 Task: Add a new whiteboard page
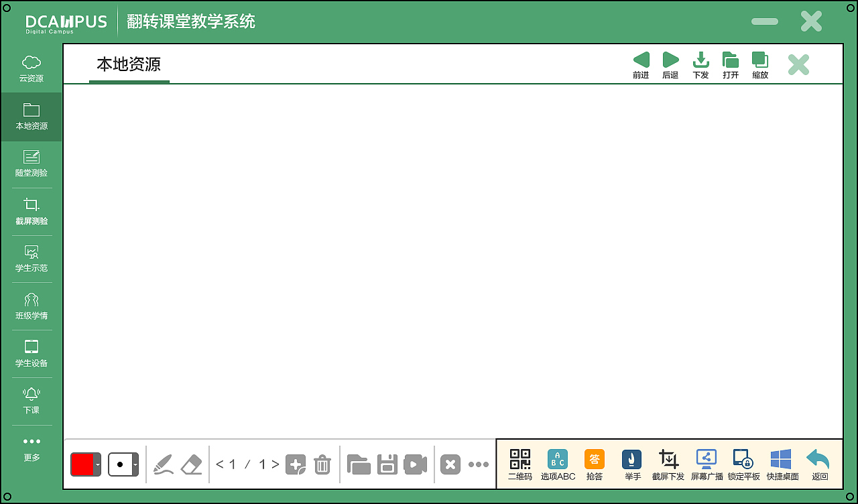[296, 464]
